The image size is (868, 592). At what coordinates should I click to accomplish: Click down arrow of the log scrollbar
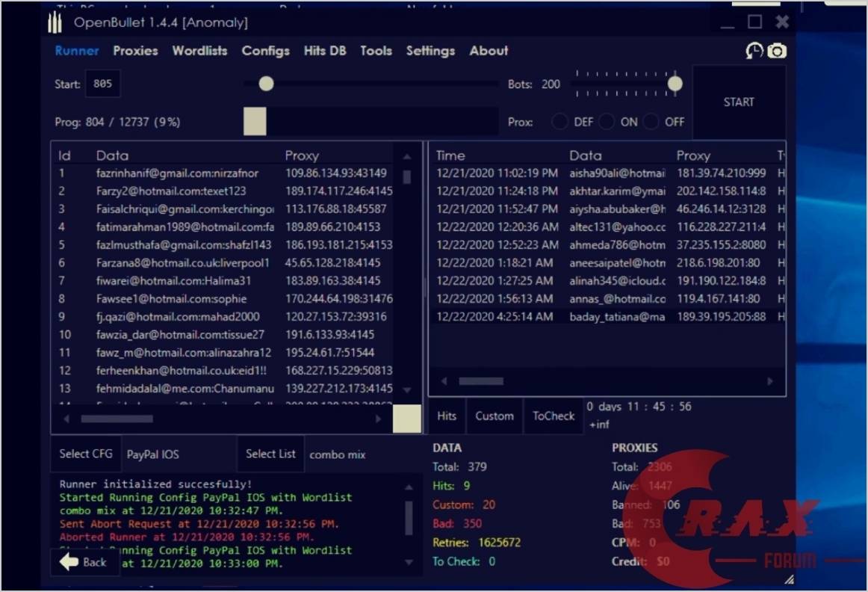coord(409,562)
